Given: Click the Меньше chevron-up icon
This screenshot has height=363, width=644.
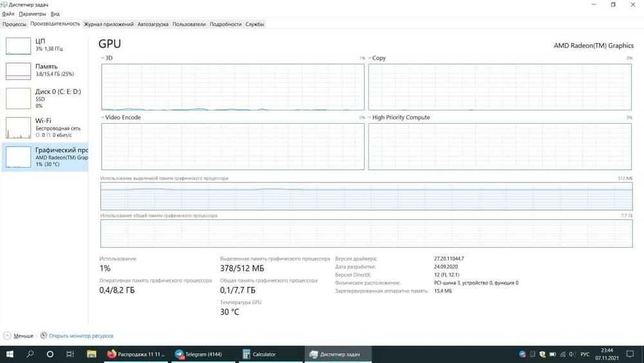Looking at the screenshot, I should [7, 336].
